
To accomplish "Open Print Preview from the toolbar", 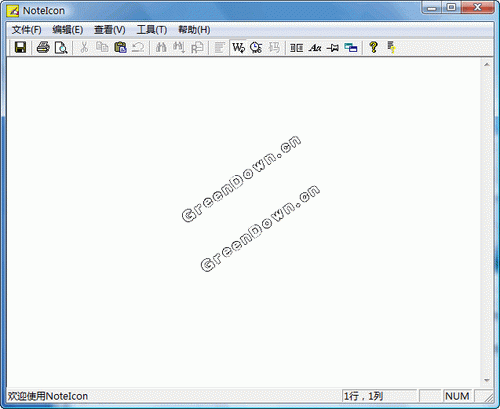I will coord(61,47).
